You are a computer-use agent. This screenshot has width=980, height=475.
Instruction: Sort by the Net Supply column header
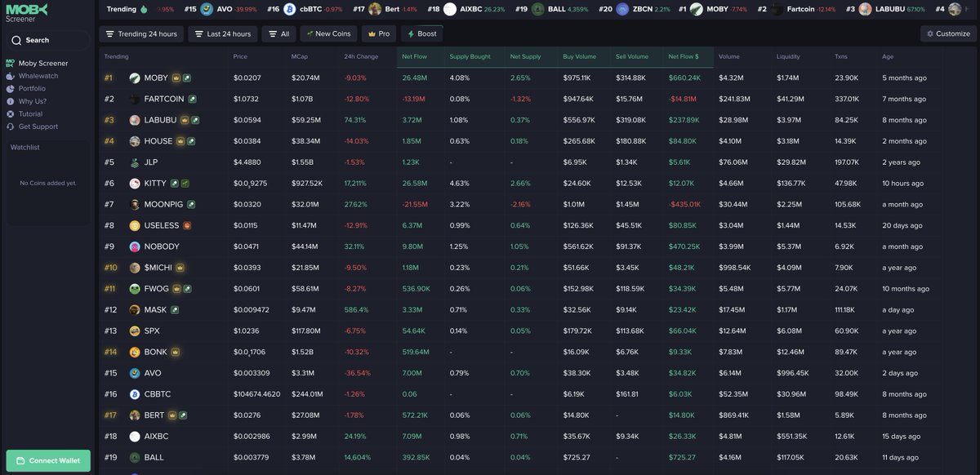526,56
